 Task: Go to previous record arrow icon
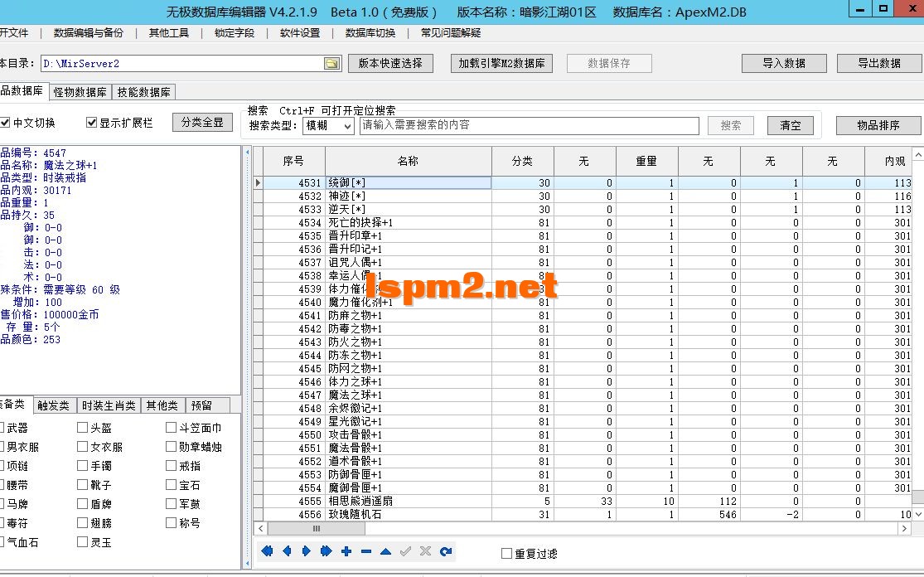click(286, 550)
